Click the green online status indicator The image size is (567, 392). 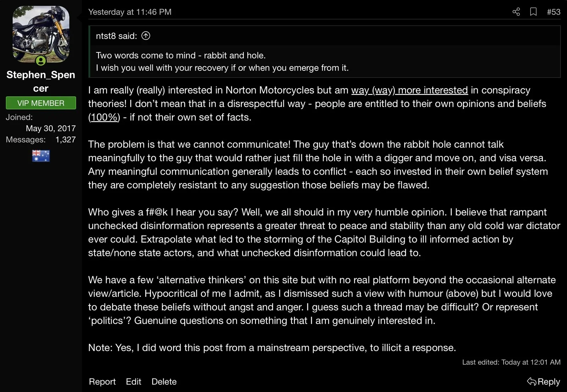41,61
